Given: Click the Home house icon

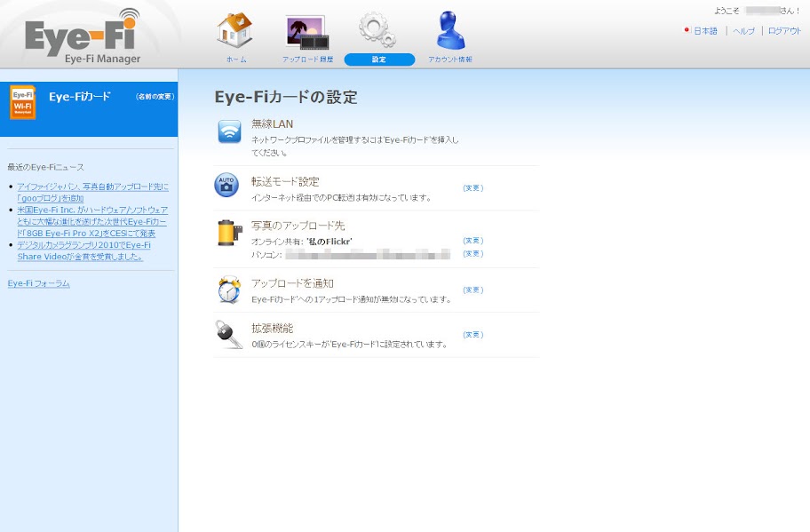Looking at the screenshot, I should tap(235, 30).
